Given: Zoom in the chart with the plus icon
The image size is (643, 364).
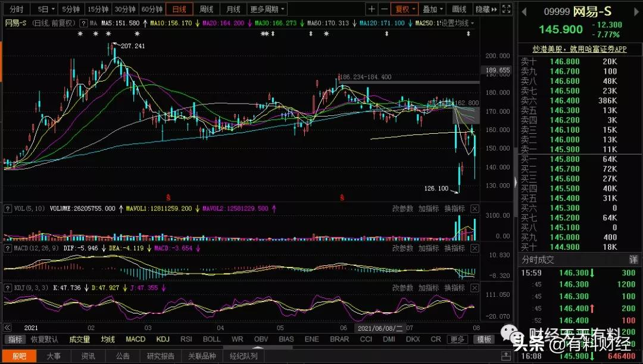Looking at the screenshot, I should tap(371, 9).
